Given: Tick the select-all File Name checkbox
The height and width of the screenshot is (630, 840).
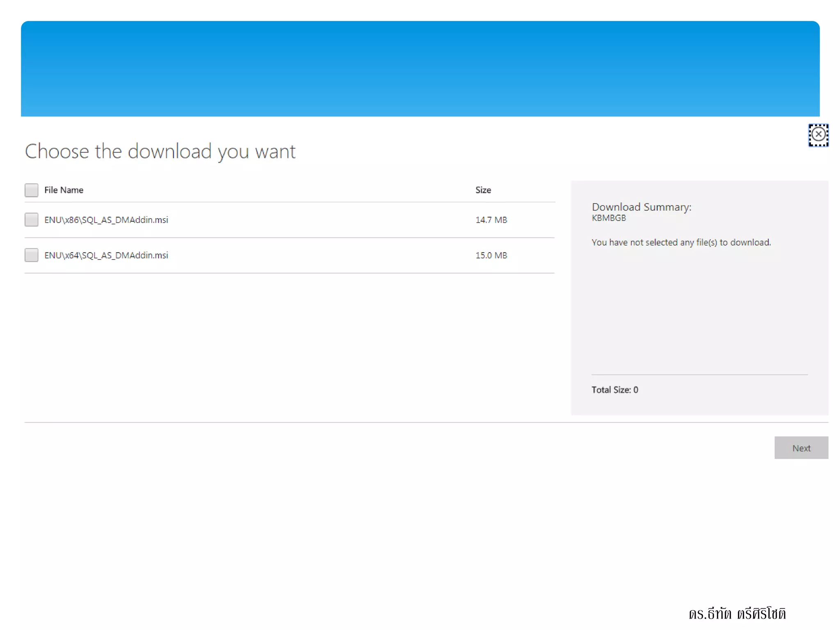Looking at the screenshot, I should pos(32,190).
